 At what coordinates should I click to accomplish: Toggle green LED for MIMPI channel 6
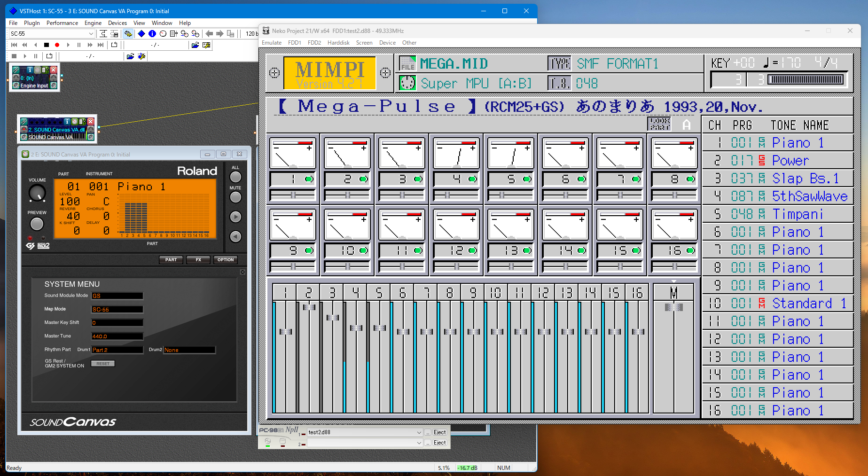[x=581, y=179]
